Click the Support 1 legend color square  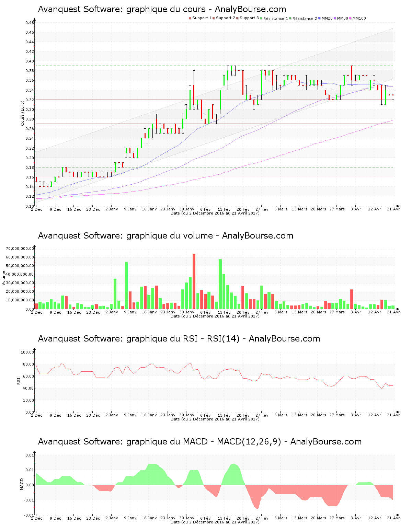pos(190,18)
